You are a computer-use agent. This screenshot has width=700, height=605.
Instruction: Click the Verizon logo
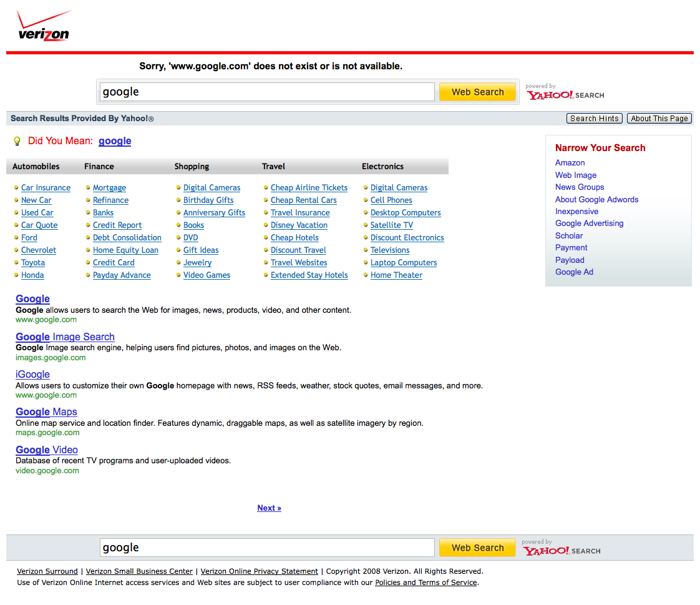[44, 26]
